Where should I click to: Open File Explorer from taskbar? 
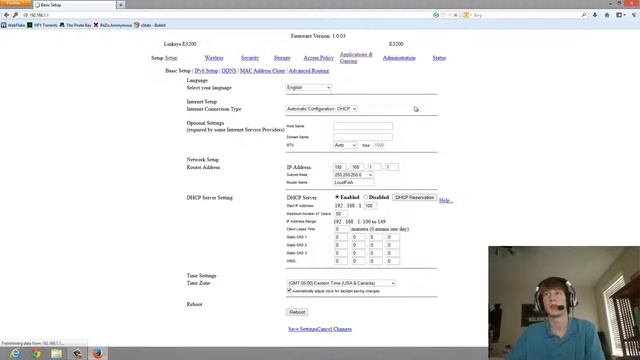click(56, 353)
